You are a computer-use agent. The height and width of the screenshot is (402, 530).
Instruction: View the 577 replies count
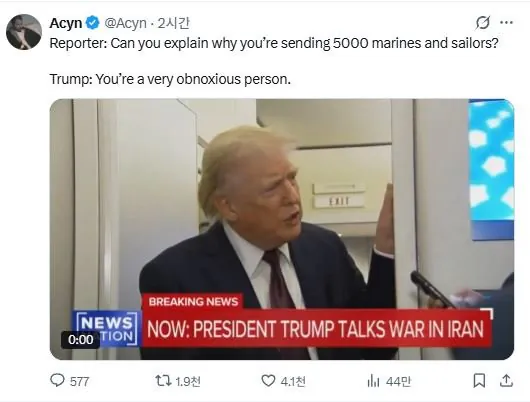[x=79, y=382]
